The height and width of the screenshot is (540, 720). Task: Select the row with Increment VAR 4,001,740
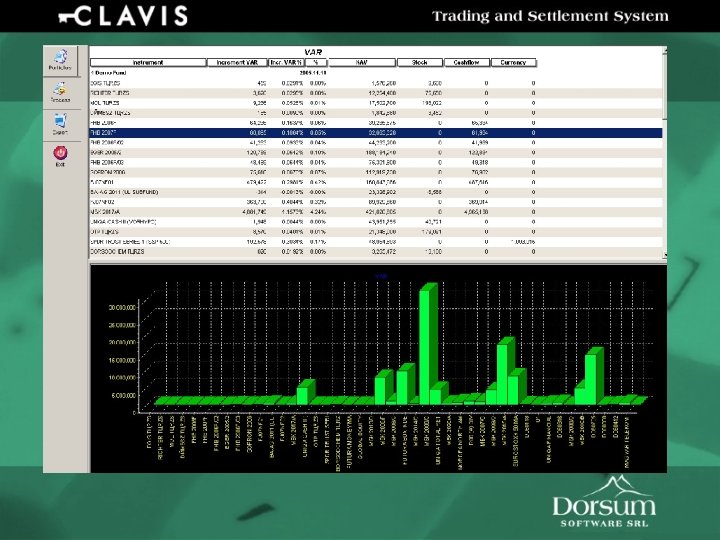click(376, 212)
